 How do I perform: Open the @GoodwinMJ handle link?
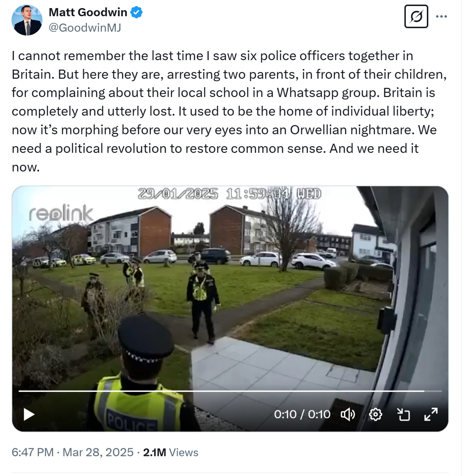click(85, 27)
